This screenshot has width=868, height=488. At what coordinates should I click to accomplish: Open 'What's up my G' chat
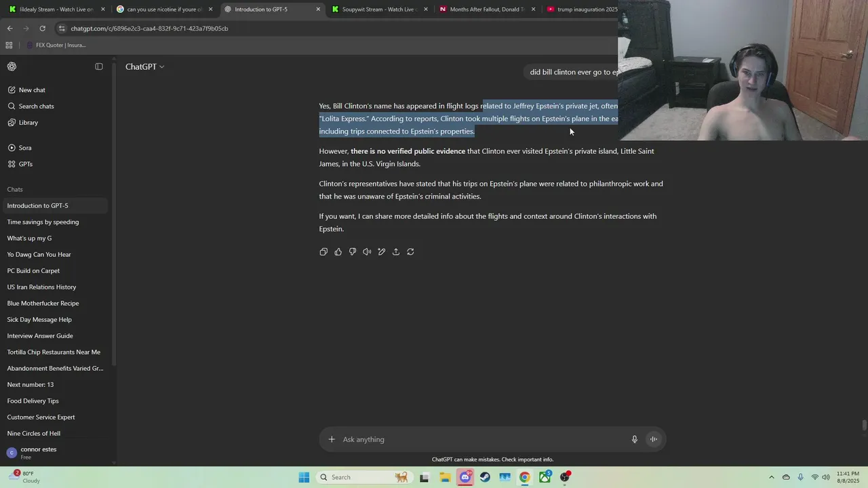[x=56, y=238]
